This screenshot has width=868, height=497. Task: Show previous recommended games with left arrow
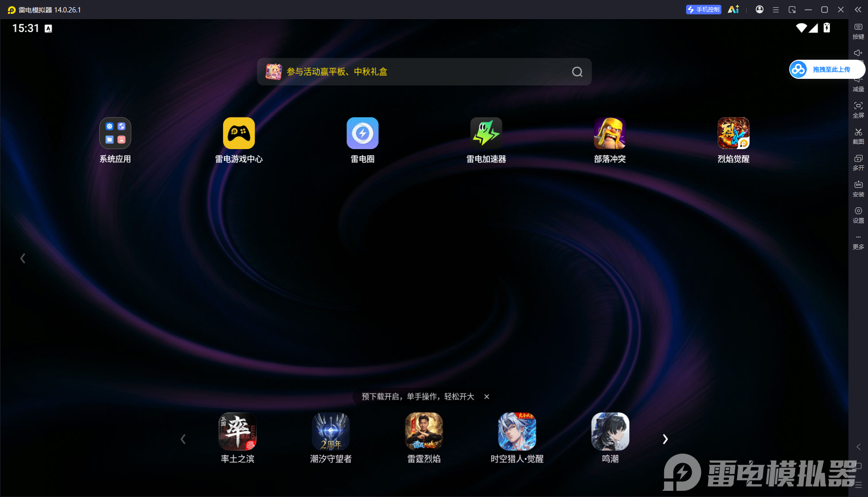[x=183, y=439]
